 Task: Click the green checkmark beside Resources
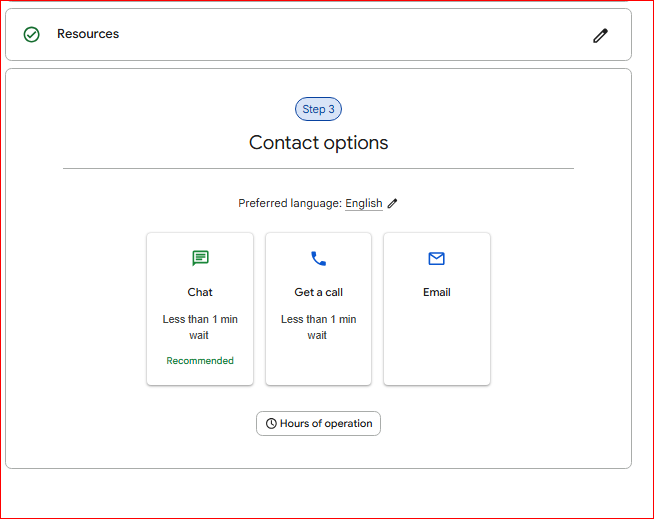pyautogui.click(x=31, y=35)
